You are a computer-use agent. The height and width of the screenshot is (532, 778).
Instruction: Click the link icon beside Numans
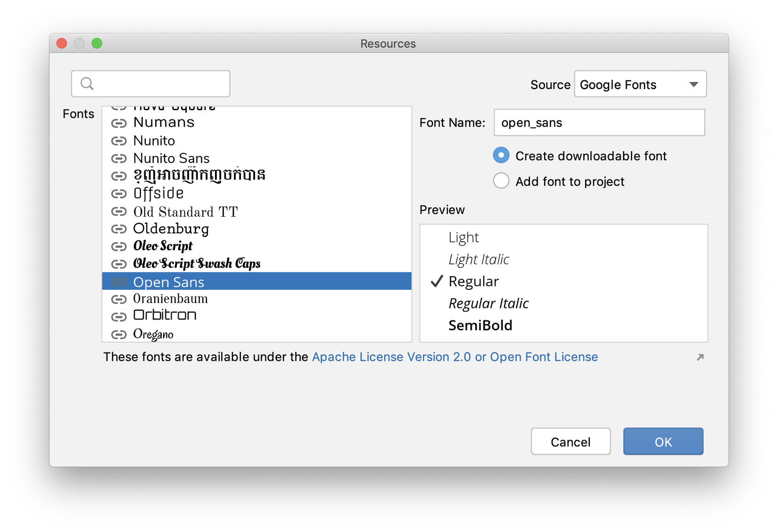[x=119, y=123]
